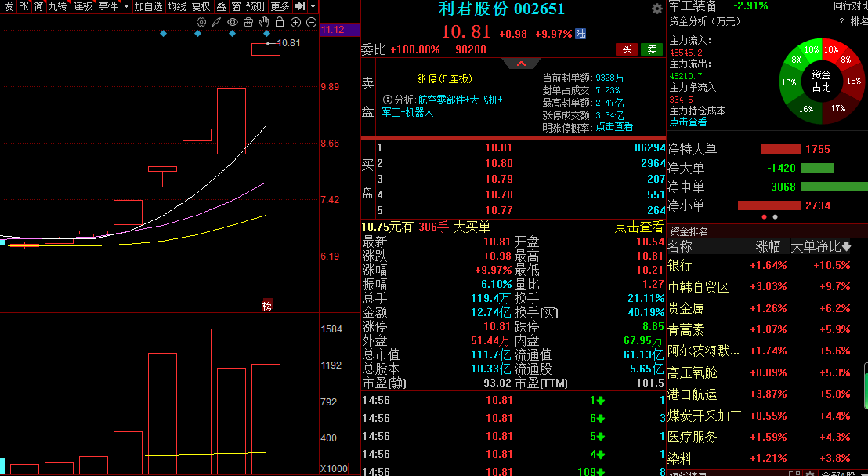Open 同行对比 peer comparison
Viewport: 868px width, 476px height.
coord(851,5)
